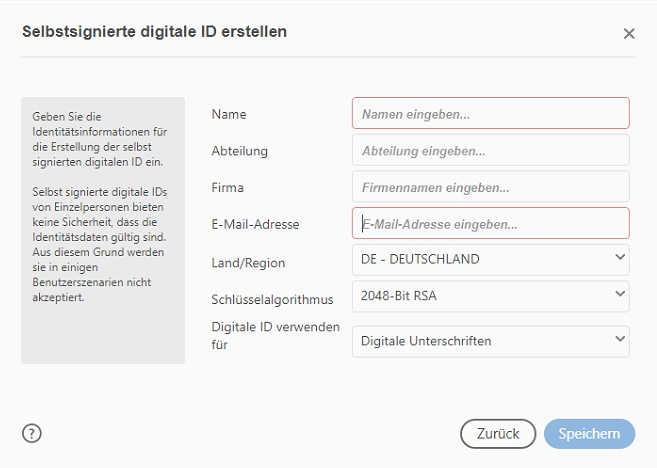The image size is (657, 468).
Task: Open the DE - DEUTSCHLAND country dropdown
Action: tap(491, 260)
